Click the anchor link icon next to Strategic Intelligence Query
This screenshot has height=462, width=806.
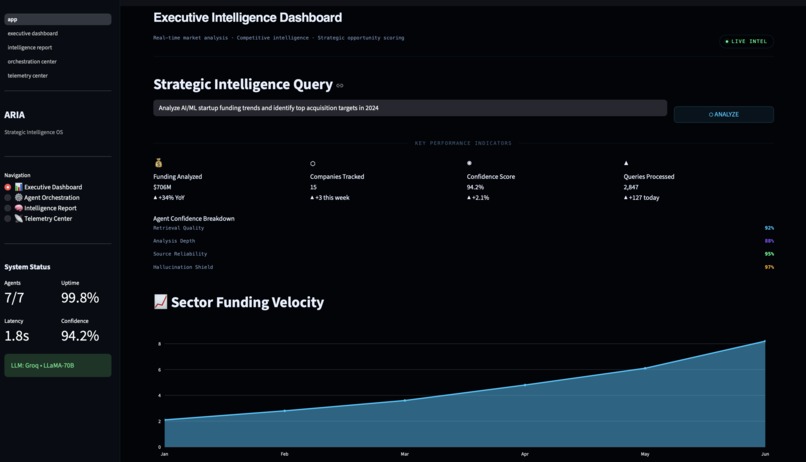point(340,85)
